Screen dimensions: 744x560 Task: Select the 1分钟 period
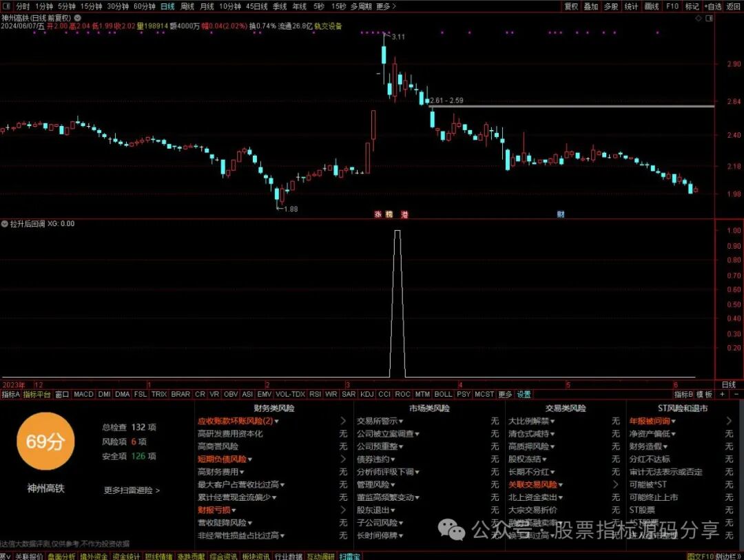[x=43, y=6]
